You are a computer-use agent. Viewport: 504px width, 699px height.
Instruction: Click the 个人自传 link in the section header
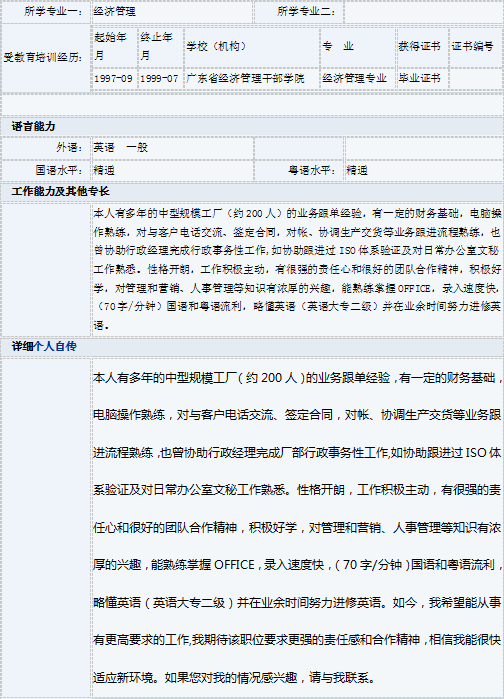[x=55, y=346]
